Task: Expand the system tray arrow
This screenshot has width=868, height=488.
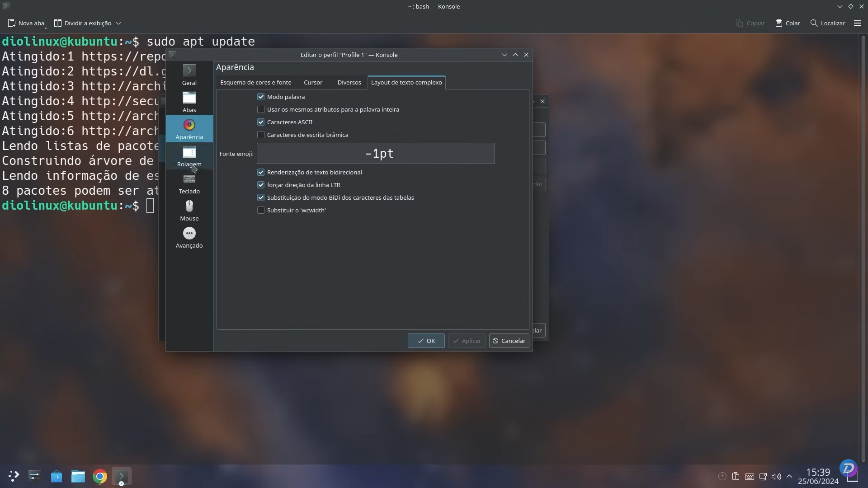Action: click(x=790, y=476)
